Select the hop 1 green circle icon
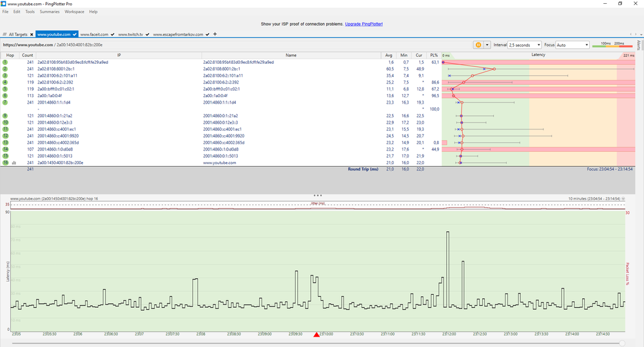 pyautogui.click(x=5, y=62)
